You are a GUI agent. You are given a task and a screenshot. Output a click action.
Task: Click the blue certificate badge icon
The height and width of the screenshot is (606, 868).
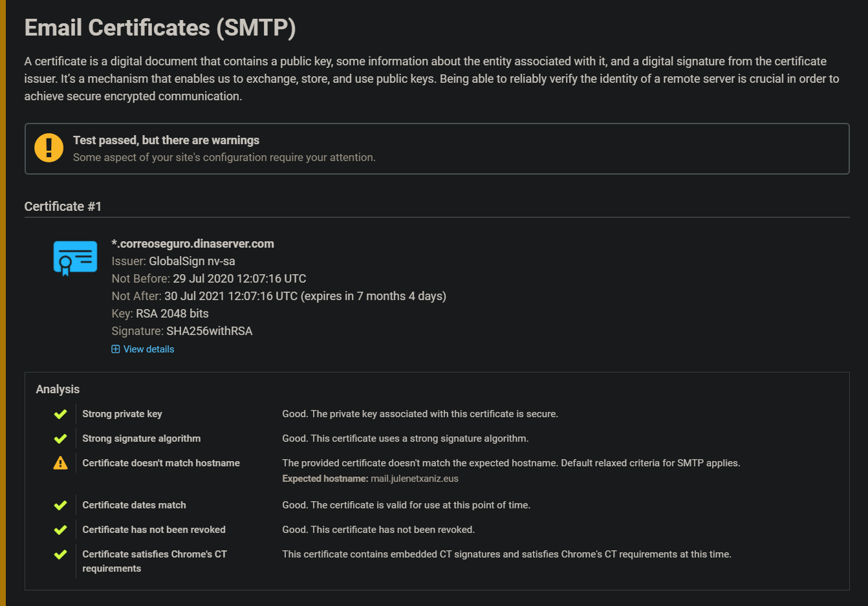(75, 257)
